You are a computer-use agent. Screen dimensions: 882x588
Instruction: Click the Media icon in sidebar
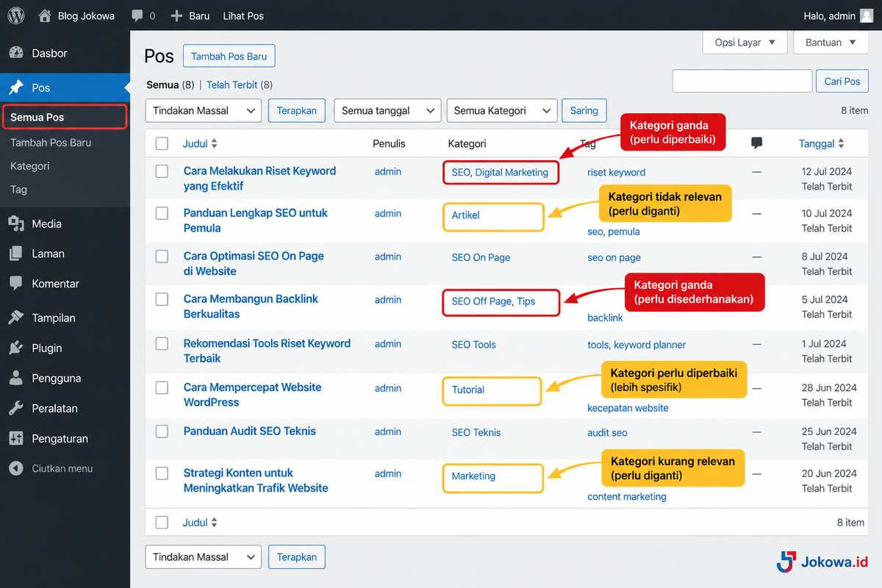16,223
